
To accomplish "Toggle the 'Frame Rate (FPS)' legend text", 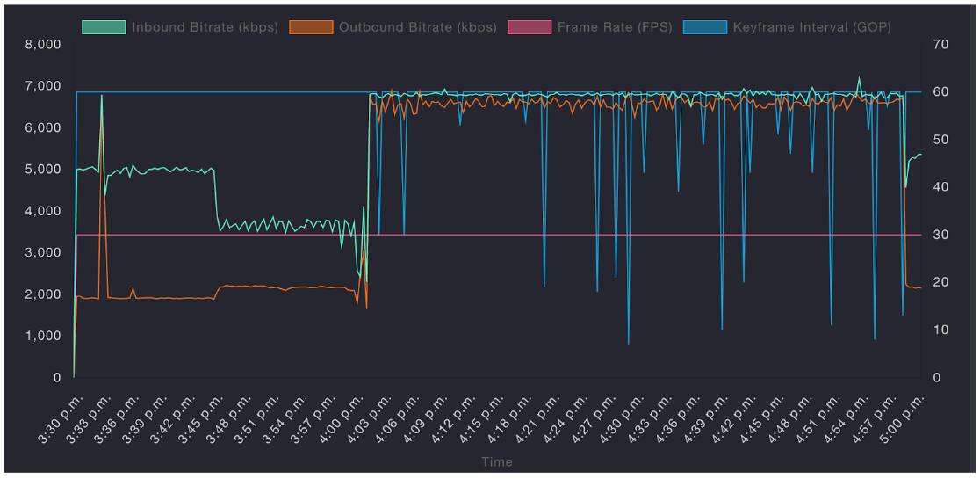I will (615, 27).
